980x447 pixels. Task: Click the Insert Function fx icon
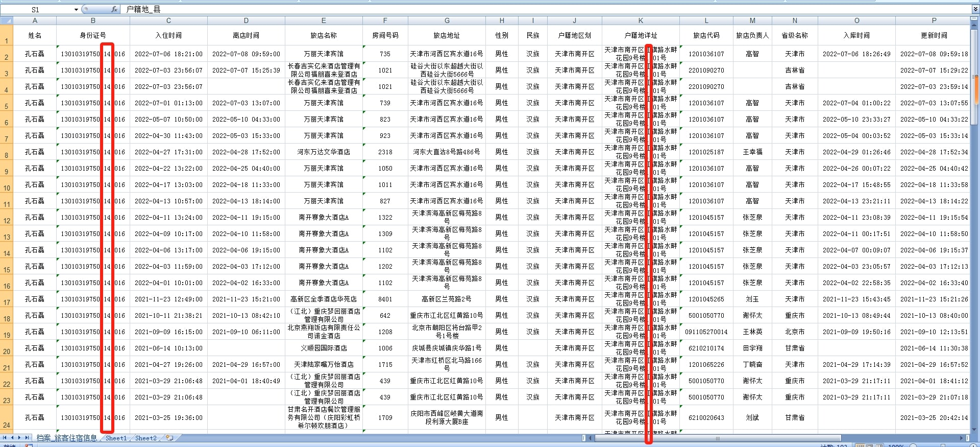[114, 9]
